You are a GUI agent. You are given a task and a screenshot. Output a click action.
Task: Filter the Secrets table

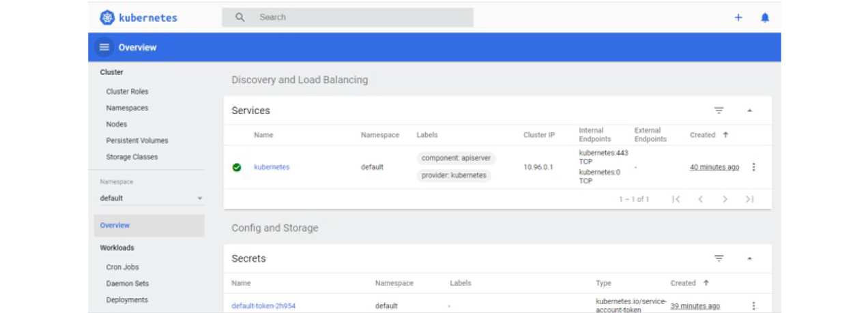[x=719, y=258]
